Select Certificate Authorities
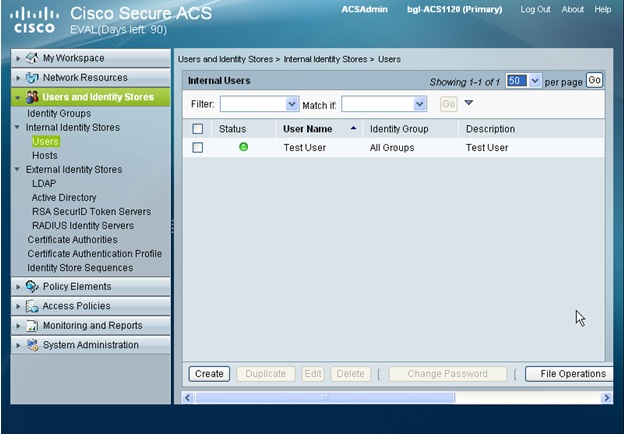Image resolution: width=624 pixels, height=434 pixels. pos(72,239)
